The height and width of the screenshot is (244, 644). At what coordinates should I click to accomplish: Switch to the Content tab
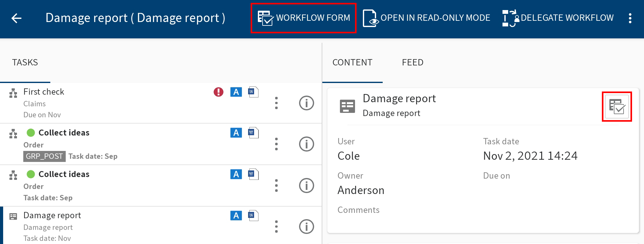coord(353,62)
